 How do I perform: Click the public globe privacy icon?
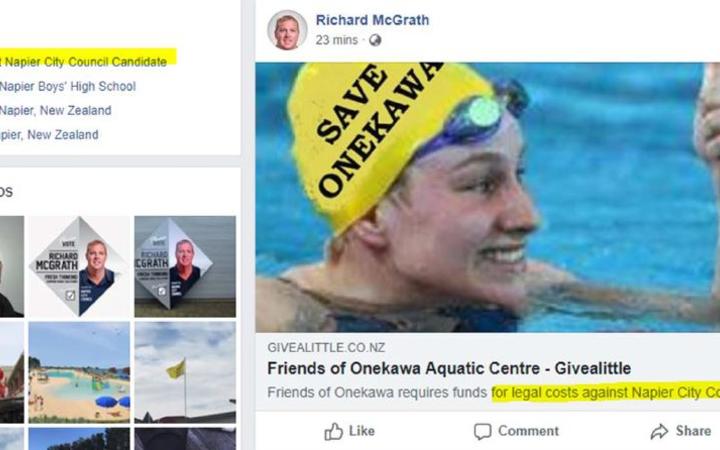coord(375,40)
